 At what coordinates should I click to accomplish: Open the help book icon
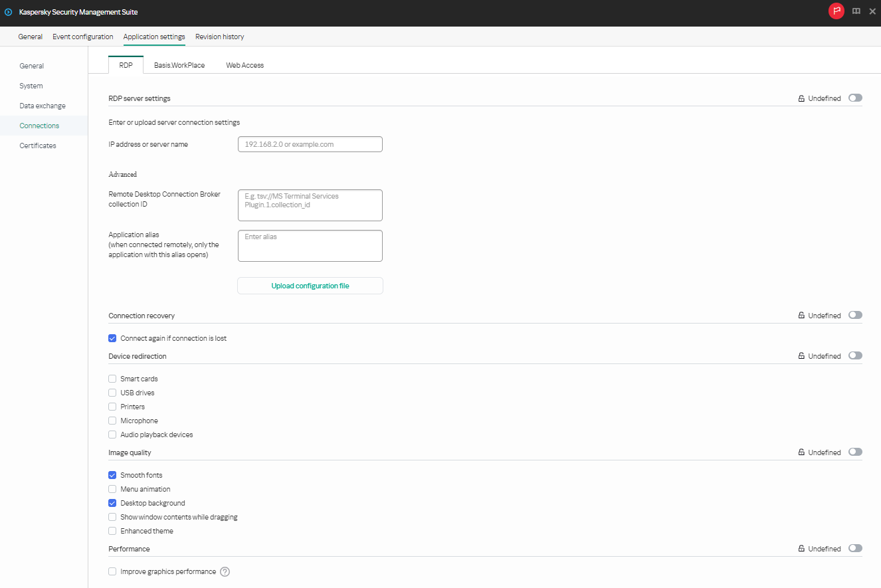(x=856, y=11)
